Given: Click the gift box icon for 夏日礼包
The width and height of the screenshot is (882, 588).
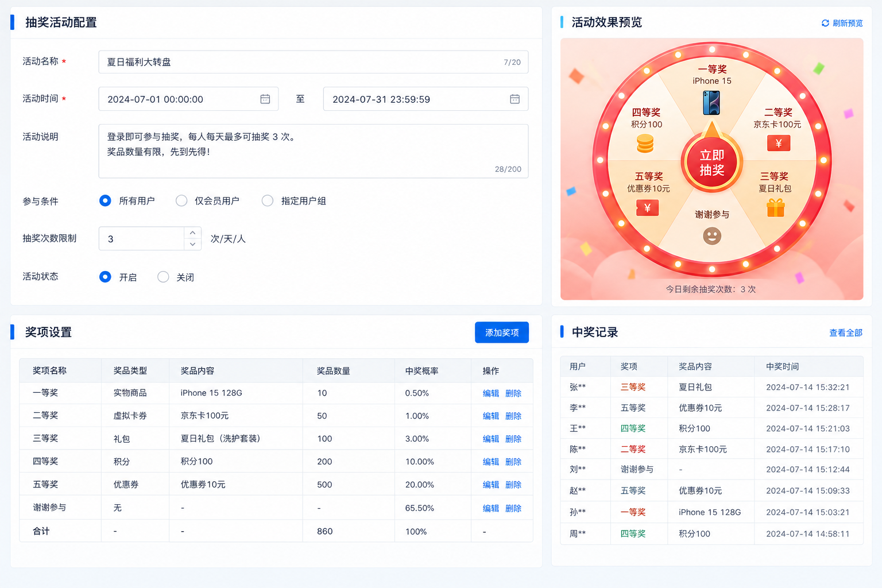Looking at the screenshot, I should coord(775,207).
